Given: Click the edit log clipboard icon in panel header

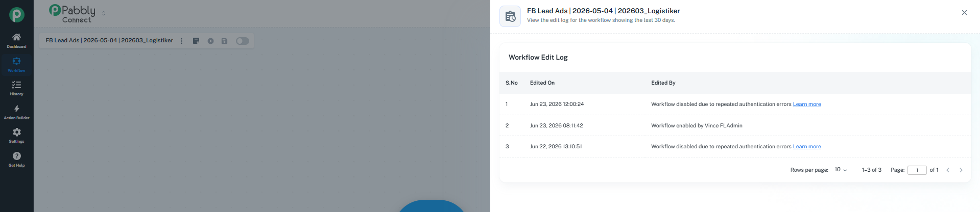Looking at the screenshot, I should point(510,16).
